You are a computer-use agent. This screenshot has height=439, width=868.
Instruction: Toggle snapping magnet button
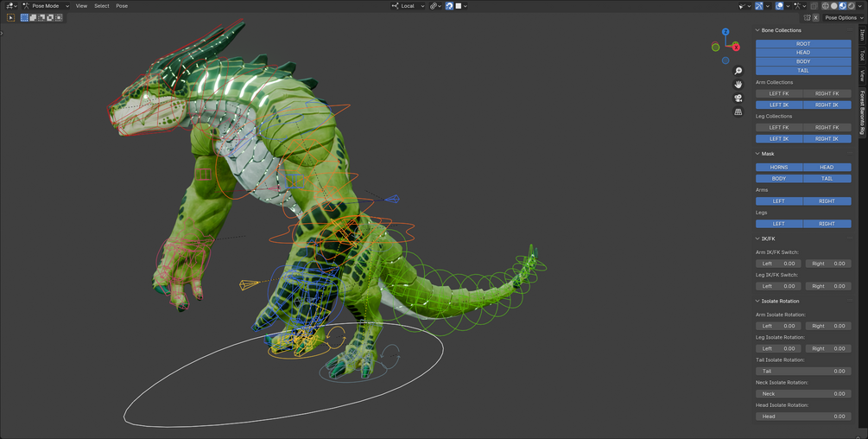449,6
